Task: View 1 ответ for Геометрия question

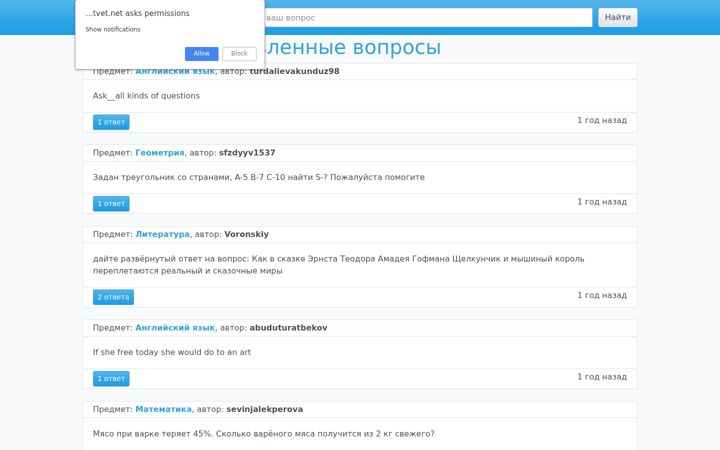Action: pos(111,203)
